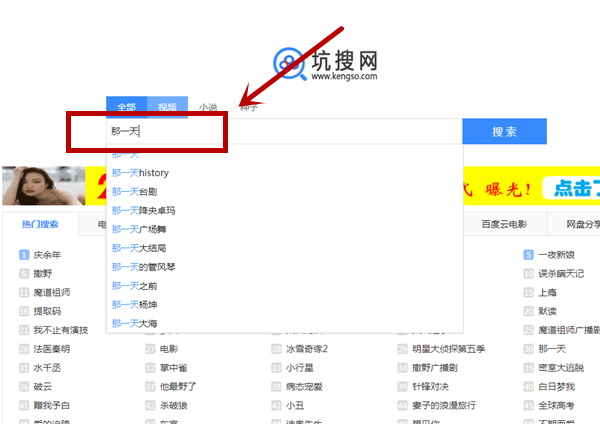Image resolution: width=600 pixels, height=424 pixels.
Task: Click the 坑搜网 magnifier logo icon
Action: 290,64
